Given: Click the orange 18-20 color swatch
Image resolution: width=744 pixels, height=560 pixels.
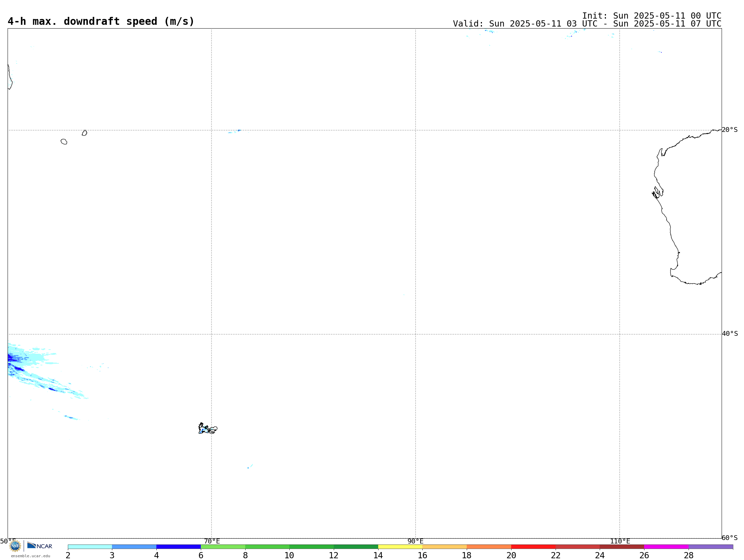Looking at the screenshot, I should [489, 547].
